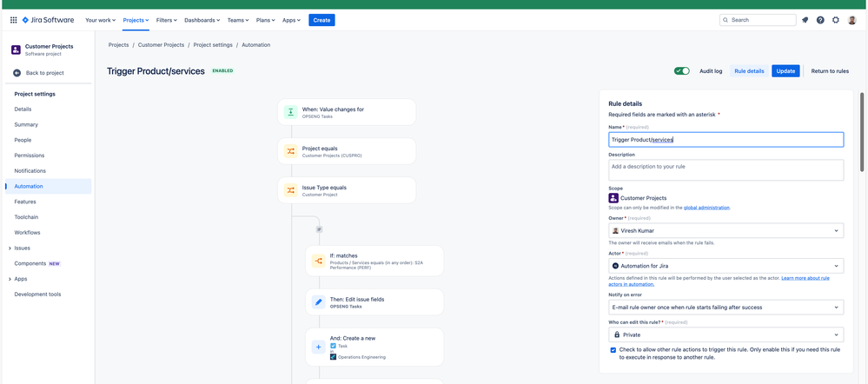Click the Description text area
Image resolution: width=868 pixels, height=384 pixels.
pos(726,170)
